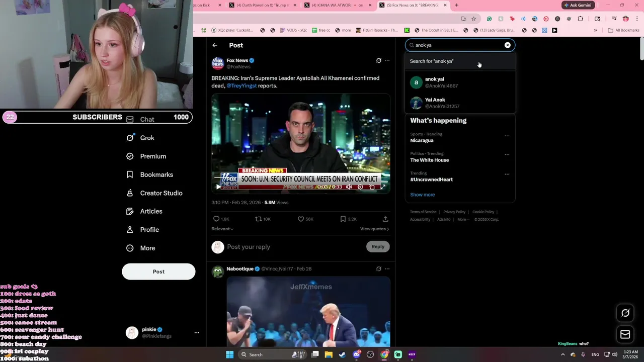The image size is (644, 362).
Task: Play the Fox News video
Action: click(x=218, y=187)
